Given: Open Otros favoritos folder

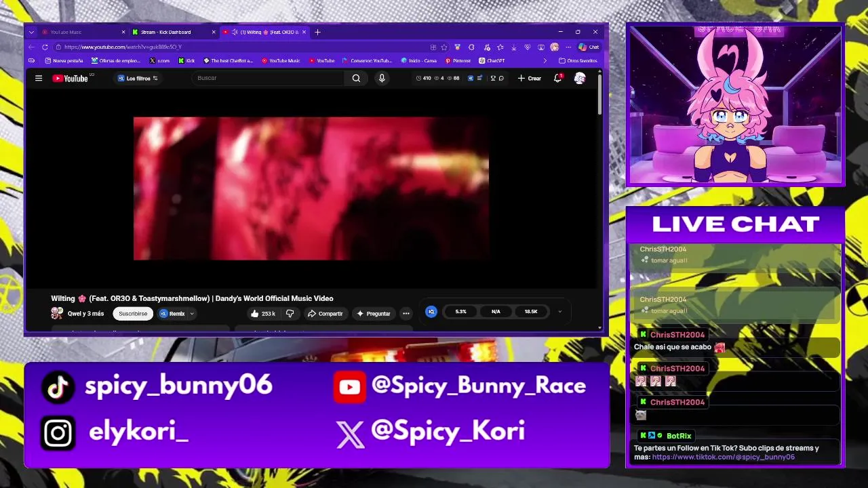Looking at the screenshot, I should tap(578, 60).
